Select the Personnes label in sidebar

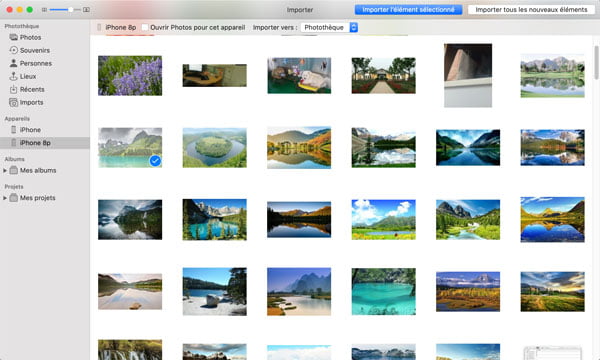click(36, 63)
